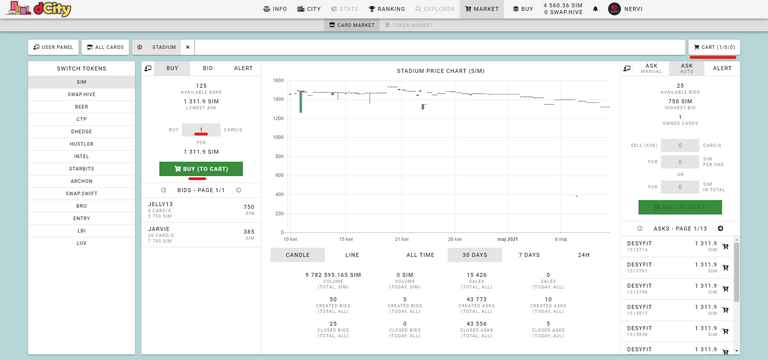Add DESYFIT 1513798 ask to cart
The height and width of the screenshot is (360, 768).
point(725,289)
